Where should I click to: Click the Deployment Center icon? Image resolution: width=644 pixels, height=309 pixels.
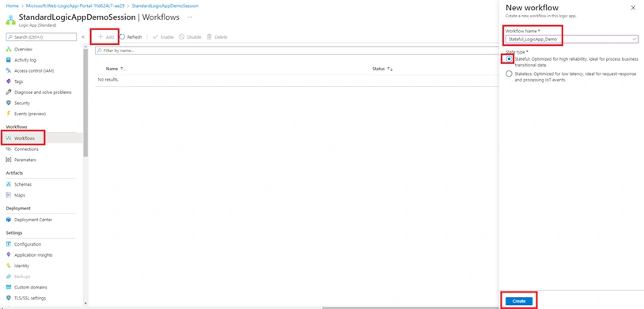pyautogui.click(x=9, y=220)
